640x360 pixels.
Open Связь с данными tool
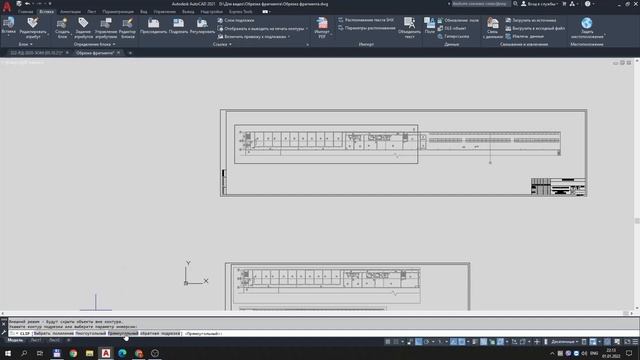coord(493,28)
